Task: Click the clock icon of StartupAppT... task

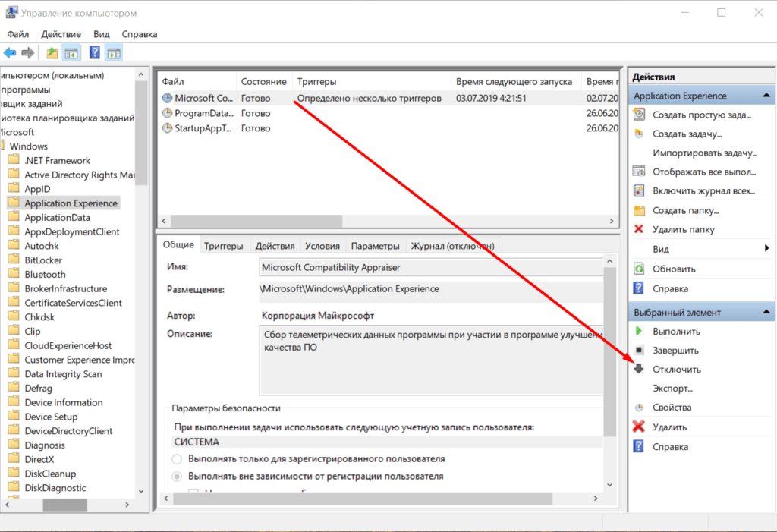Action: tap(168, 128)
